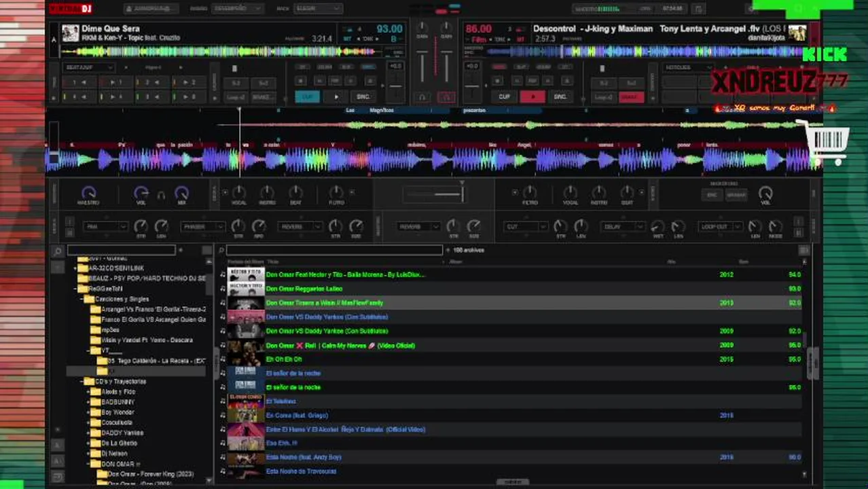The height and width of the screenshot is (489, 868).
Task: Open the layout dropdown in the top bar
Action: coord(237,9)
